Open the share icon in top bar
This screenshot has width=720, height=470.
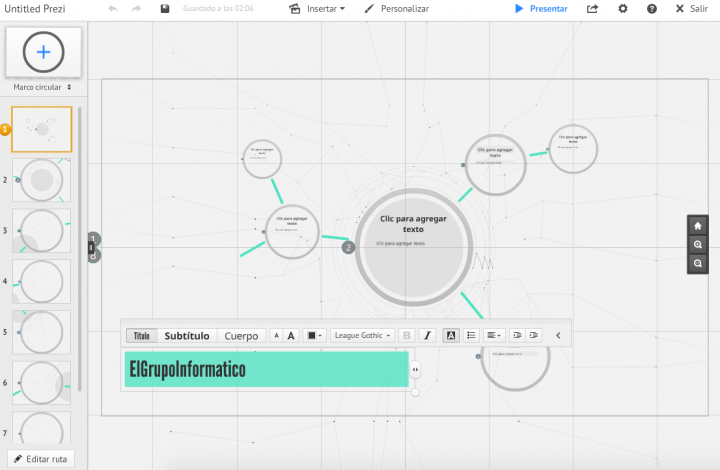[592, 8]
